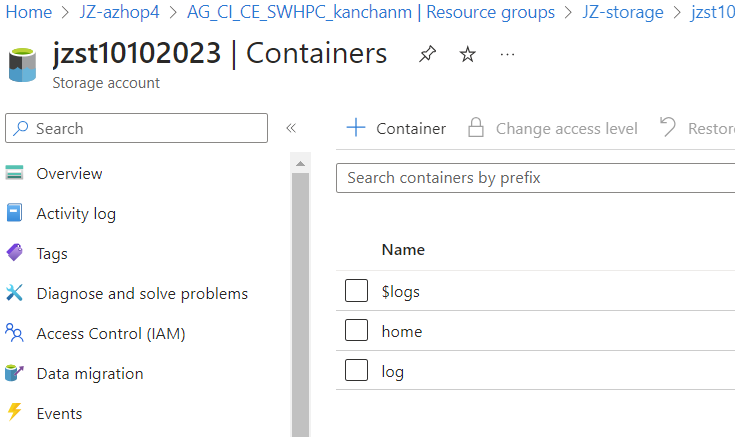The width and height of the screenshot is (735, 437).
Task: Go to Tags in the sidebar
Action: (52, 254)
